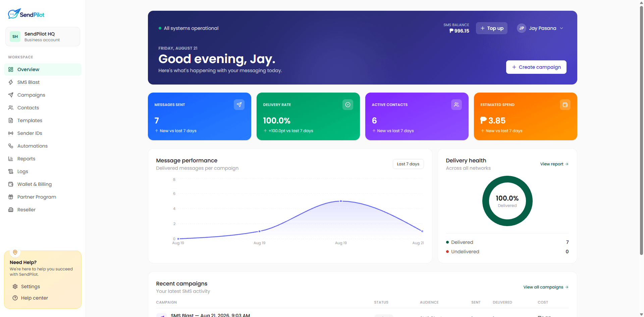Click the wallet icon on Estimated Spend card
This screenshot has width=644, height=317.
[x=565, y=105]
